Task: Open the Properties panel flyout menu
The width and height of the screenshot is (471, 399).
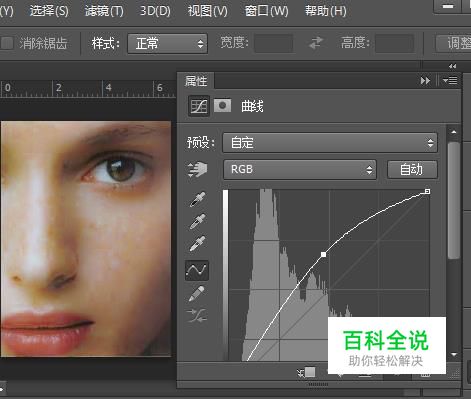Action: pos(450,81)
